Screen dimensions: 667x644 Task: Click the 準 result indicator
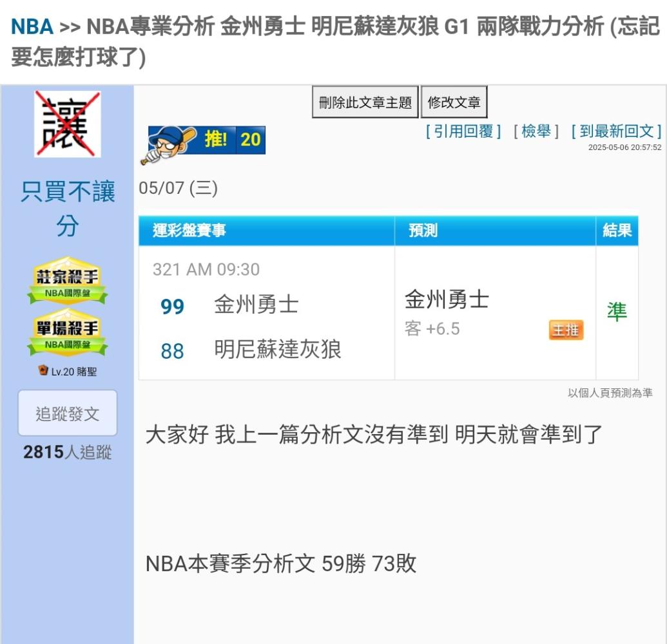tap(617, 312)
